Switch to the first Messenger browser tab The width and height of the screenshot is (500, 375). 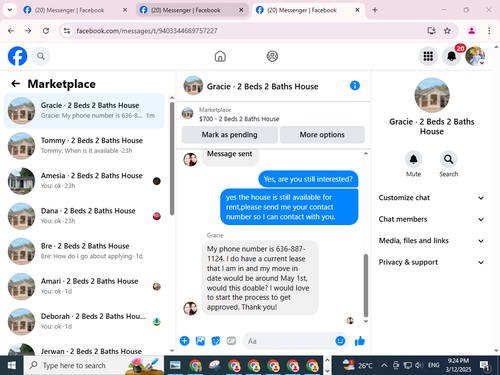point(75,10)
